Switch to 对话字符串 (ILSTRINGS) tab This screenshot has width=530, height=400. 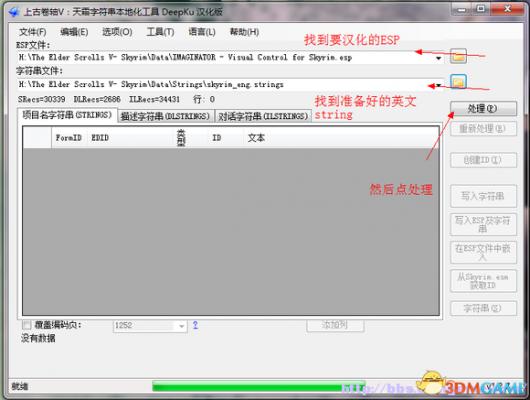263,116
